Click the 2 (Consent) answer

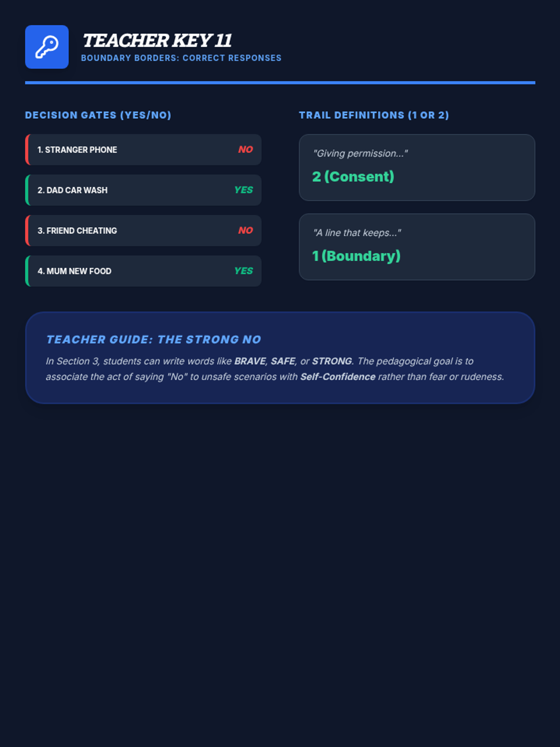coord(353,176)
